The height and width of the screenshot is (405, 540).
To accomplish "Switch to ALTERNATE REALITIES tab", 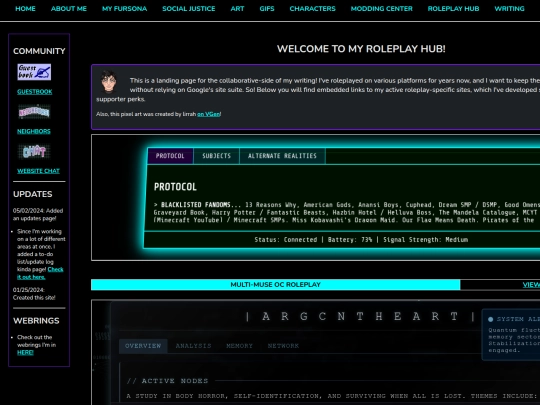I will coord(282,156).
